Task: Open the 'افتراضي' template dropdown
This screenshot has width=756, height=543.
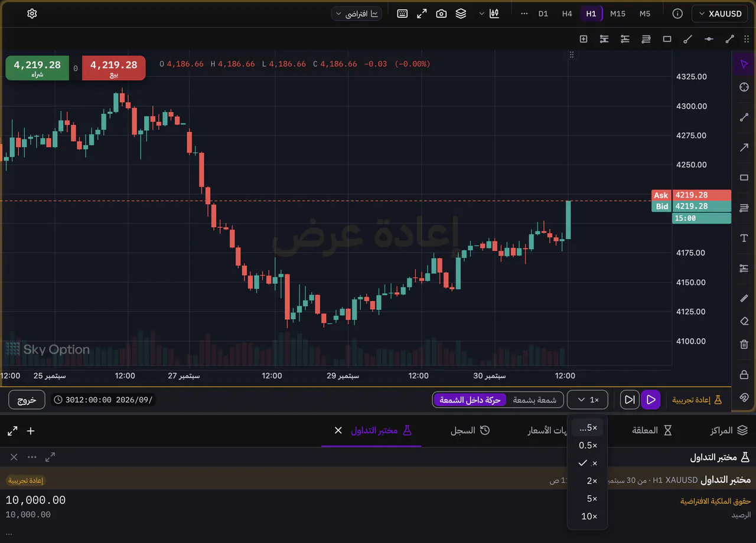Action: coord(357,14)
